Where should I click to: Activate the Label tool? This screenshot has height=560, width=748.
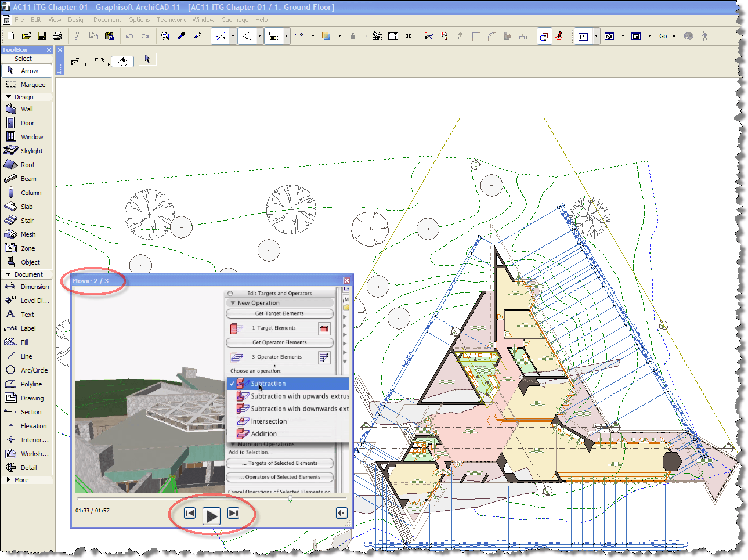pos(27,328)
